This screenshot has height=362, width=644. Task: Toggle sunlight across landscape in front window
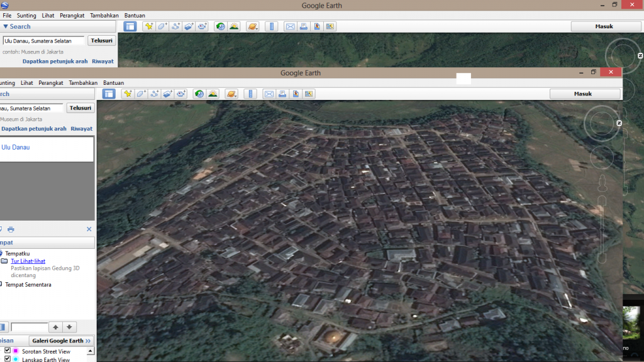(213, 94)
